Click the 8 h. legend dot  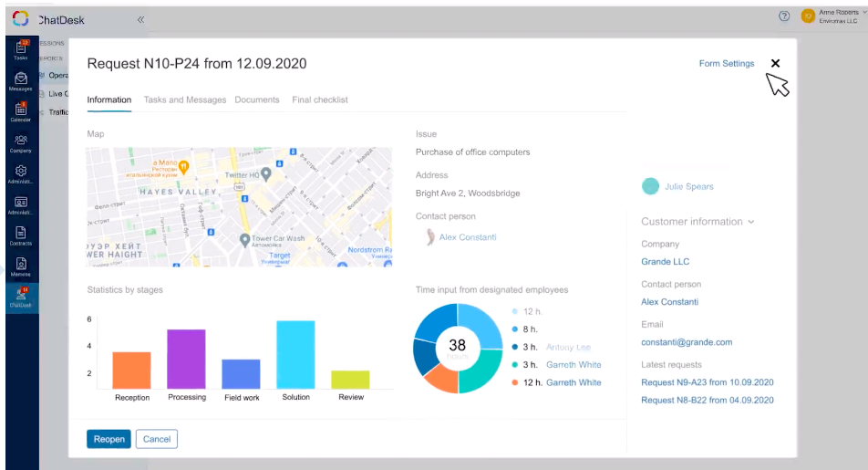(515, 329)
